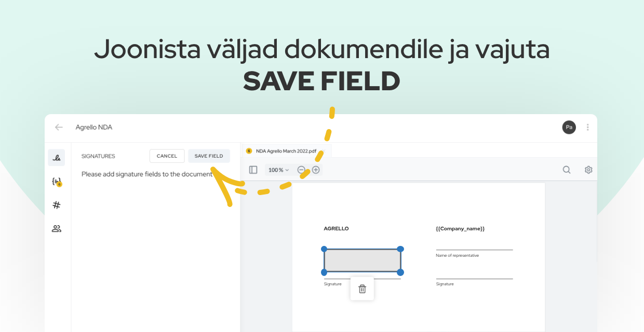Open the participants people icon
Screen dimensions: 644x332
[x=57, y=228]
